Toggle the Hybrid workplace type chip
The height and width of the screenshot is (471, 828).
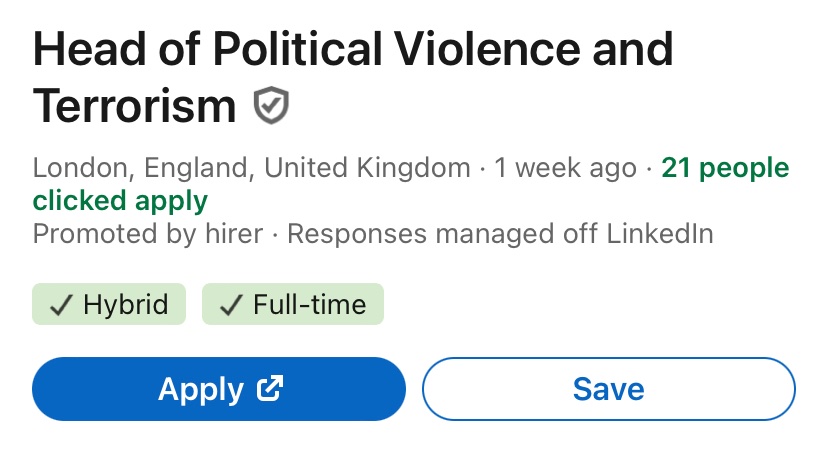coord(109,304)
